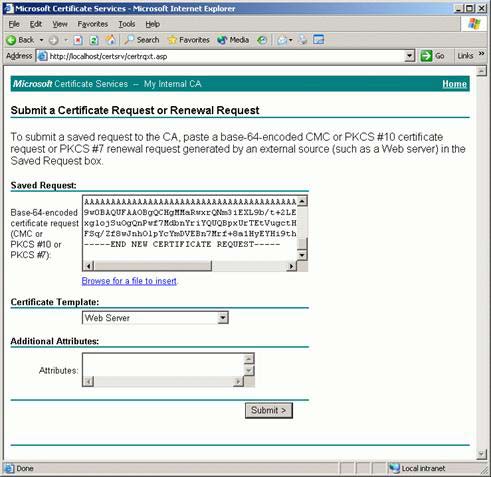This screenshot has width=491, height=477.
Task: Click inside the Attributes text box
Action: [x=163, y=365]
